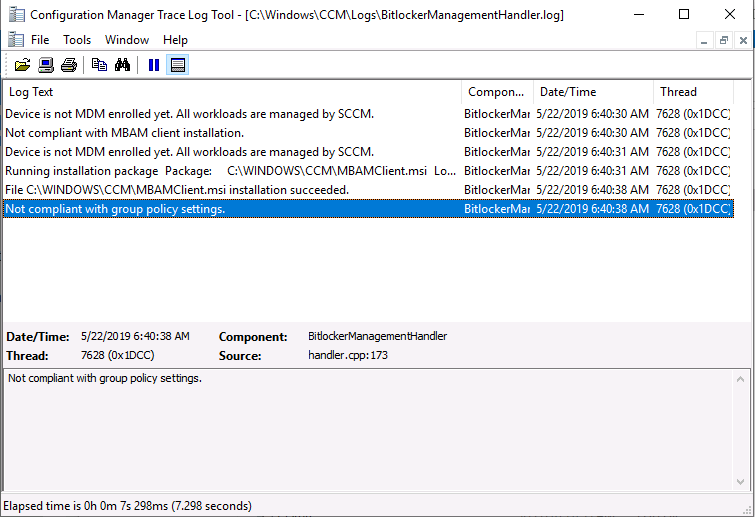The height and width of the screenshot is (517, 755).
Task: Click the 6:40:38 AM timestamp of installation succeeded row
Action: [x=592, y=190]
